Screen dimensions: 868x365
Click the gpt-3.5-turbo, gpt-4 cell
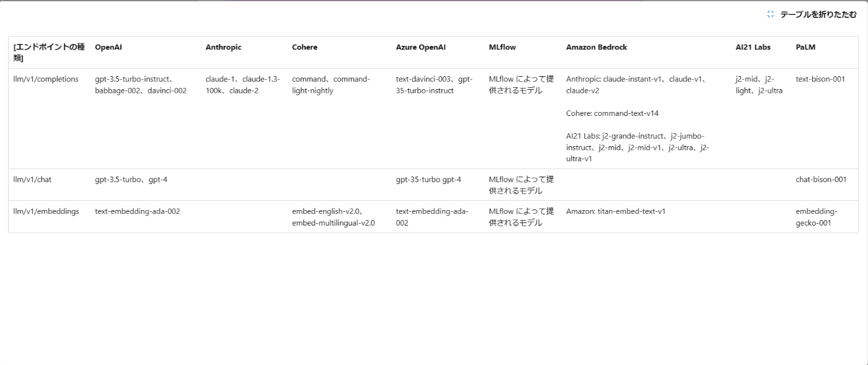[131, 180]
